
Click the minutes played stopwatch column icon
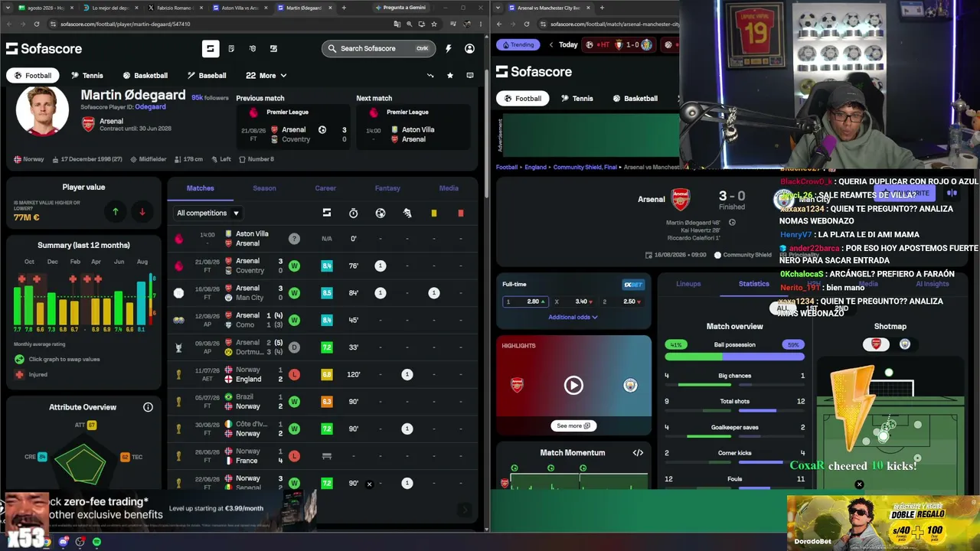point(353,213)
